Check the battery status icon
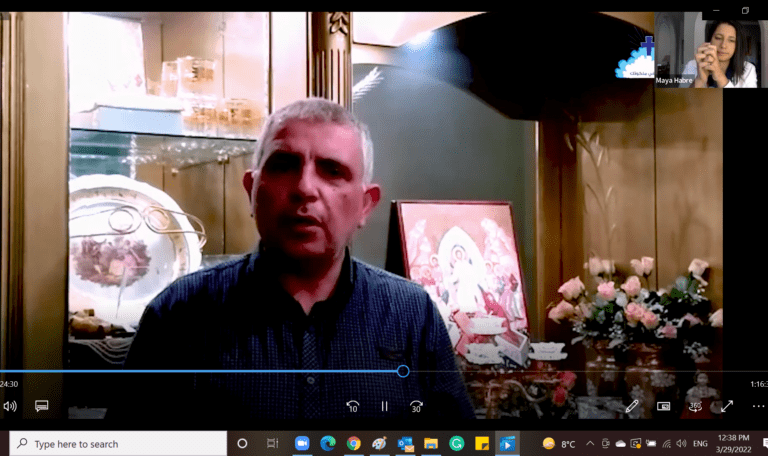 [651, 444]
